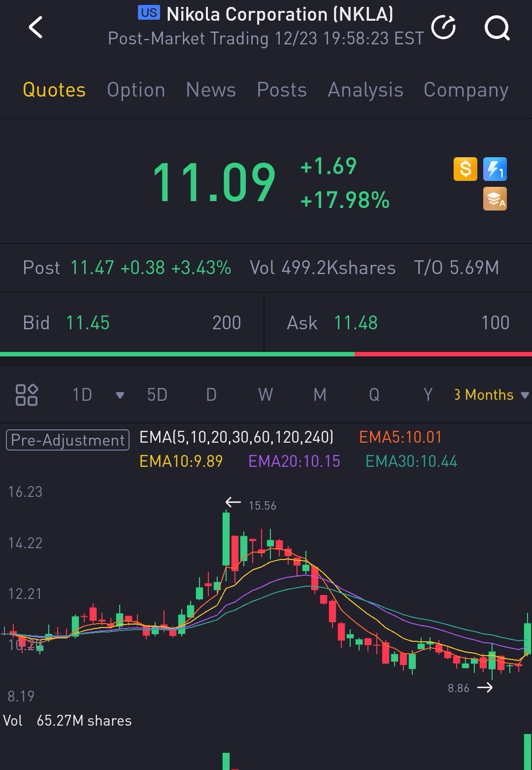
Task: Tap the Vol 499.2Kshares value
Action: (323, 268)
